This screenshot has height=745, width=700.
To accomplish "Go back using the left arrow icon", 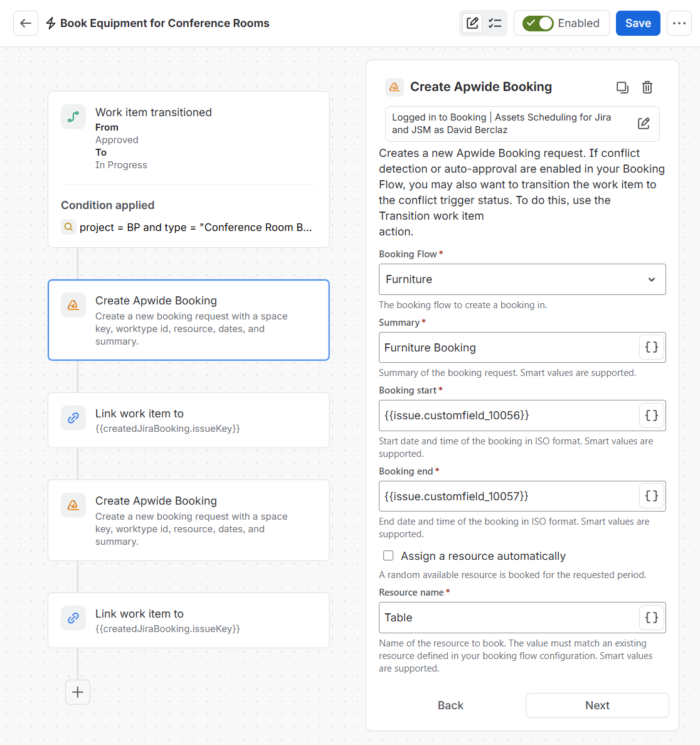I will 26,23.
